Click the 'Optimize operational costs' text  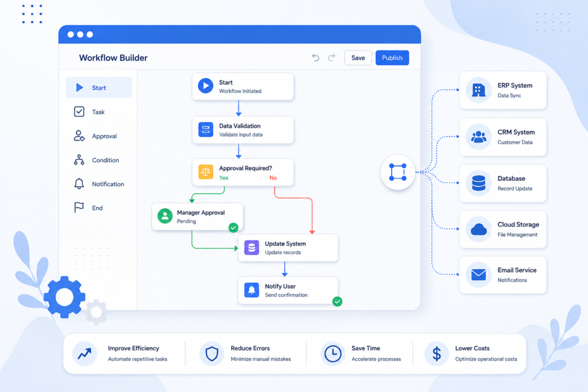[486, 359]
